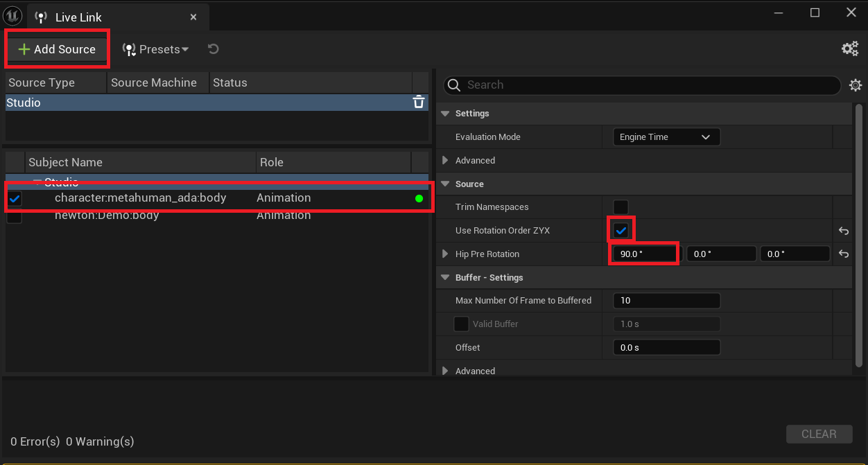Viewport: 868px width, 465px height.
Task: Click the Animation role of newton:Demo:body
Action: [x=284, y=216]
